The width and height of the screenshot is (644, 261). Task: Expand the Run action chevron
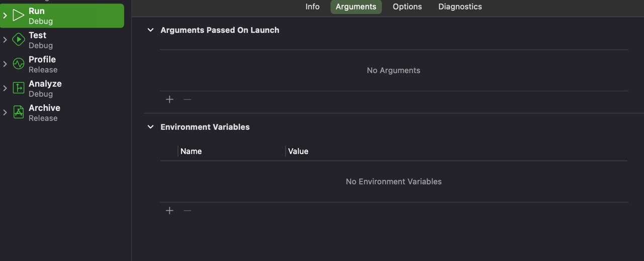point(5,16)
